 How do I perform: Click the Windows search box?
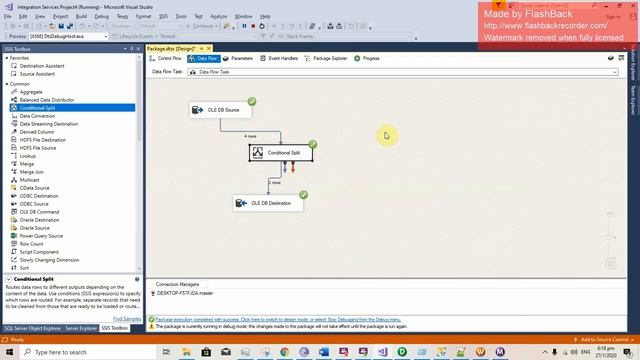point(88,352)
